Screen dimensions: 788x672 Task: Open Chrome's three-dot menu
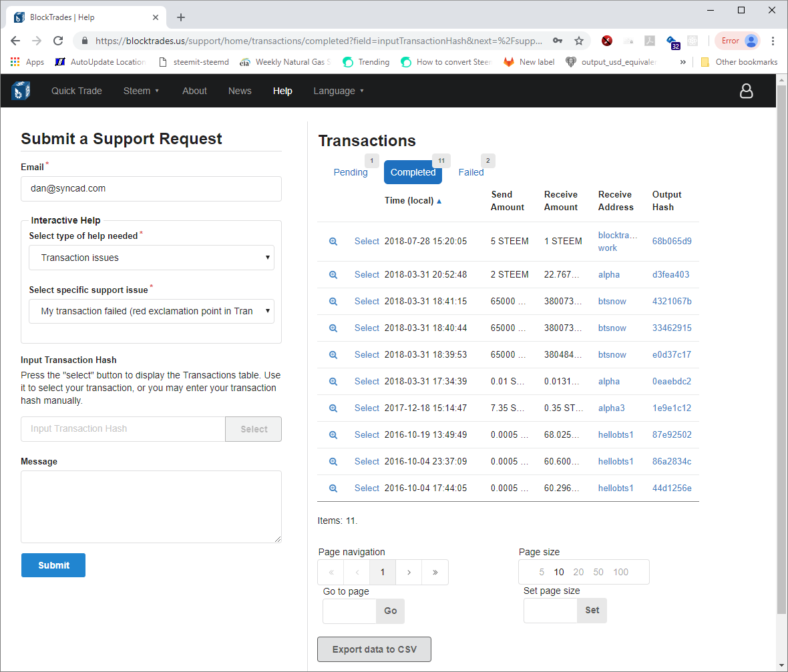click(773, 41)
